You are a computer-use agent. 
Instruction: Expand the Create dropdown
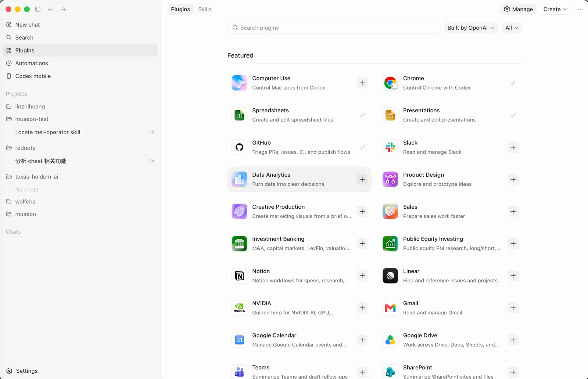[x=555, y=9]
